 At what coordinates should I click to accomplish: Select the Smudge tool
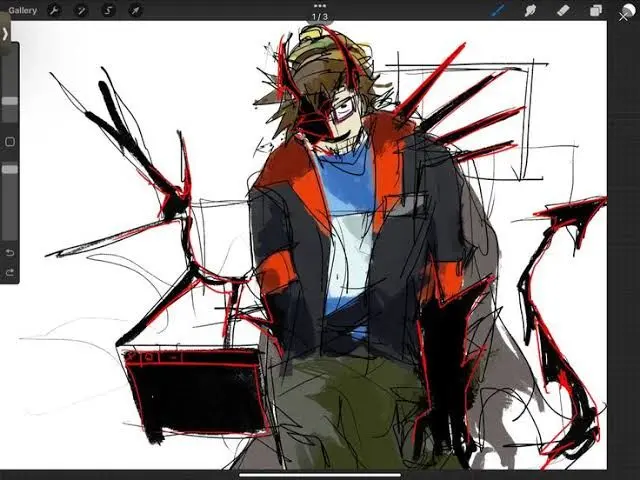pos(530,10)
